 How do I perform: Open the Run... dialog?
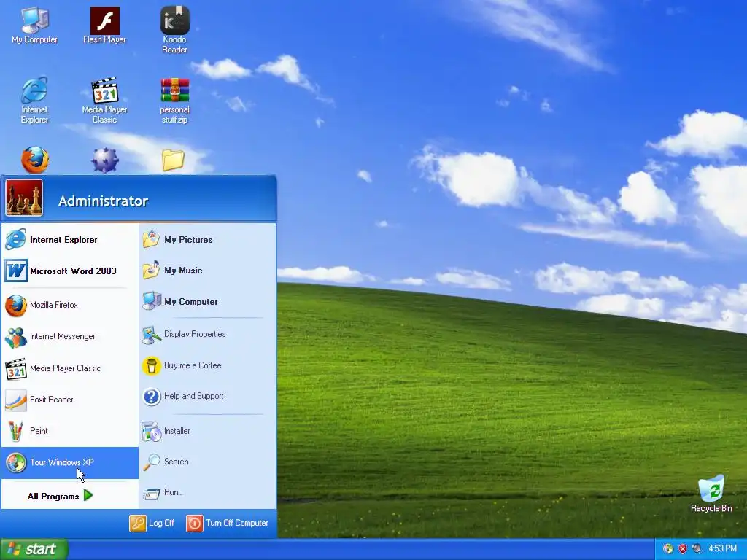(206, 492)
